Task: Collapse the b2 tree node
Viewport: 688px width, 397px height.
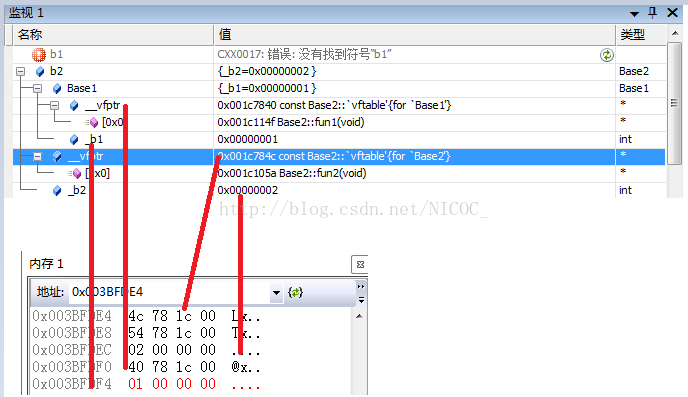Action: 21,72
